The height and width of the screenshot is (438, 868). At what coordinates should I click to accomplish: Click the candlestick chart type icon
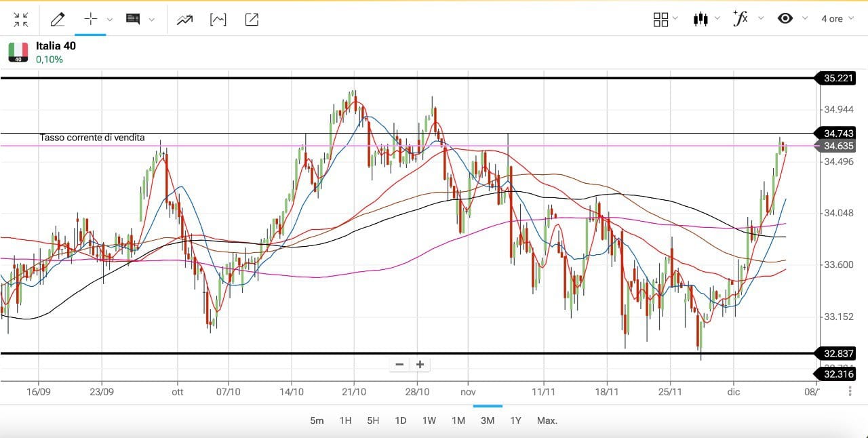click(700, 19)
